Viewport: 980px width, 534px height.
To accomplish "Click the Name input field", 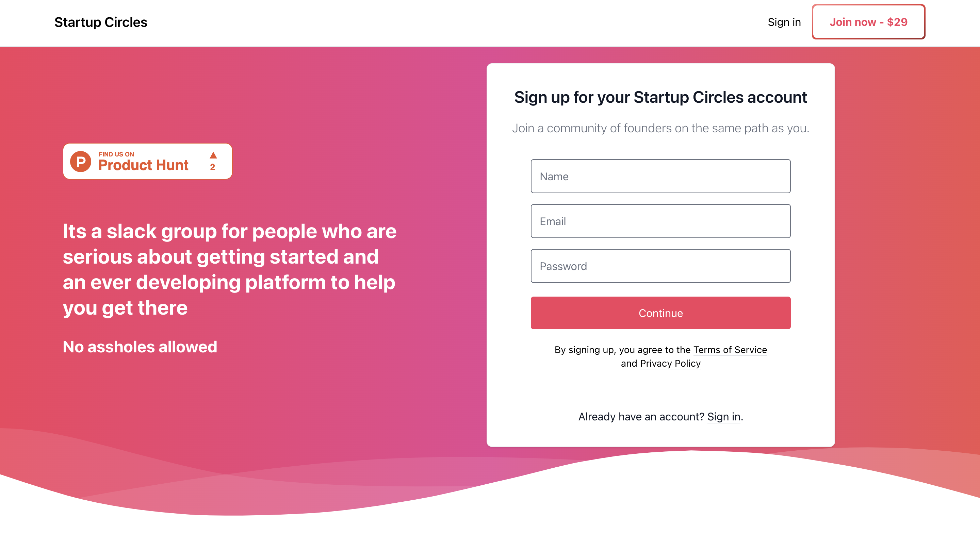I will 660,176.
